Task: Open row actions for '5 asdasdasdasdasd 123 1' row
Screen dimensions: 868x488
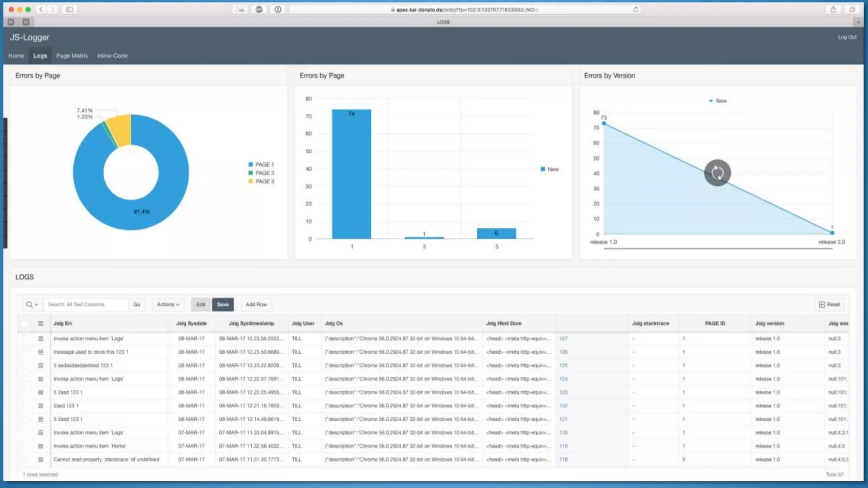Action: [x=41, y=365]
